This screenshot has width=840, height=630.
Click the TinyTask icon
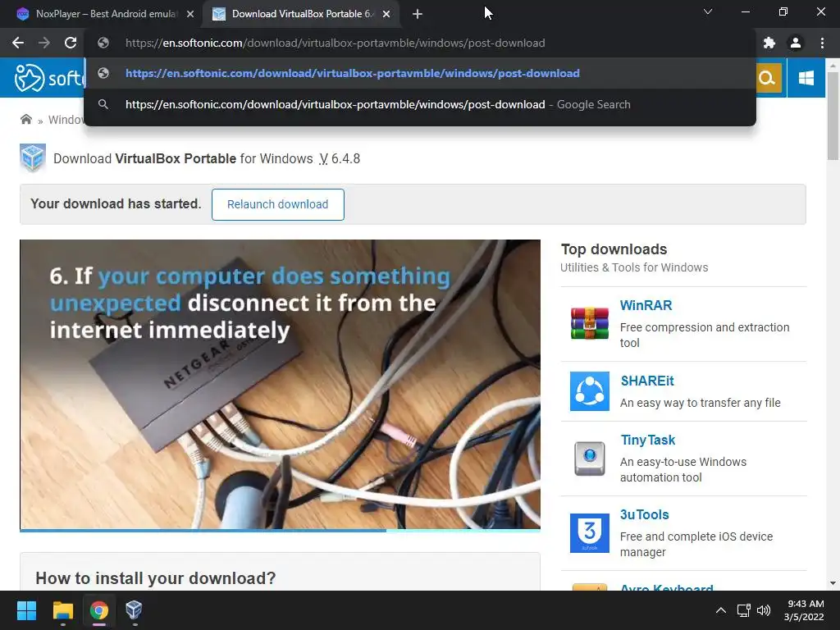click(x=589, y=459)
